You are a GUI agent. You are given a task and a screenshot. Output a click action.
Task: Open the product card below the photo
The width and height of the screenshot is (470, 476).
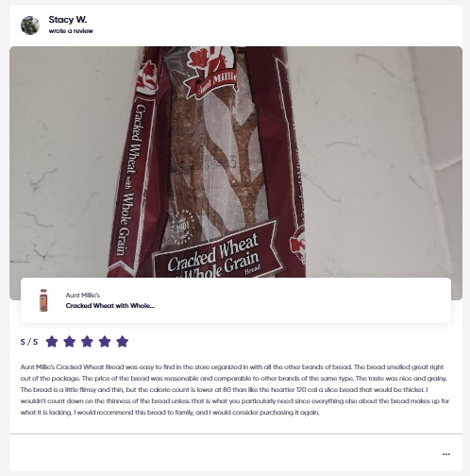point(236,300)
